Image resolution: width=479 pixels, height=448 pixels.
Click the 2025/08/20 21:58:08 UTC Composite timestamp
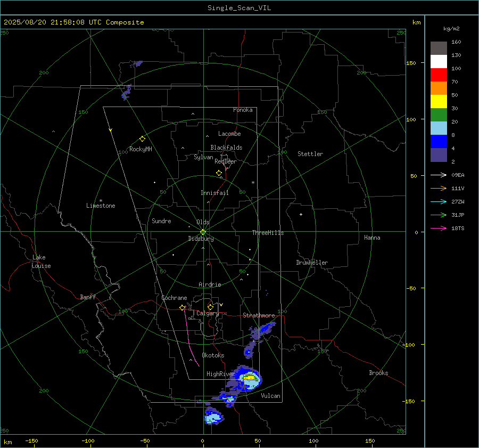coord(73,22)
